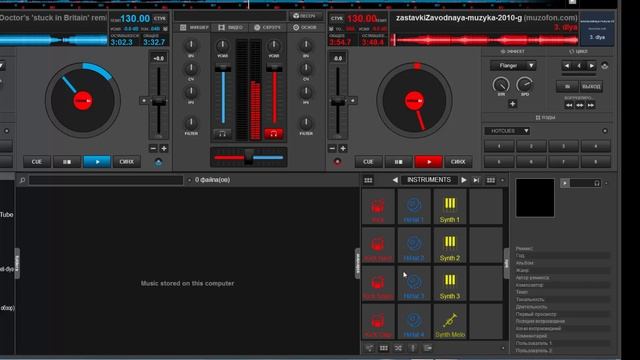Screen dimensions: 640x360
Task: Trigger the red drum pad beside HiHat 4
Action: click(378, 322)
